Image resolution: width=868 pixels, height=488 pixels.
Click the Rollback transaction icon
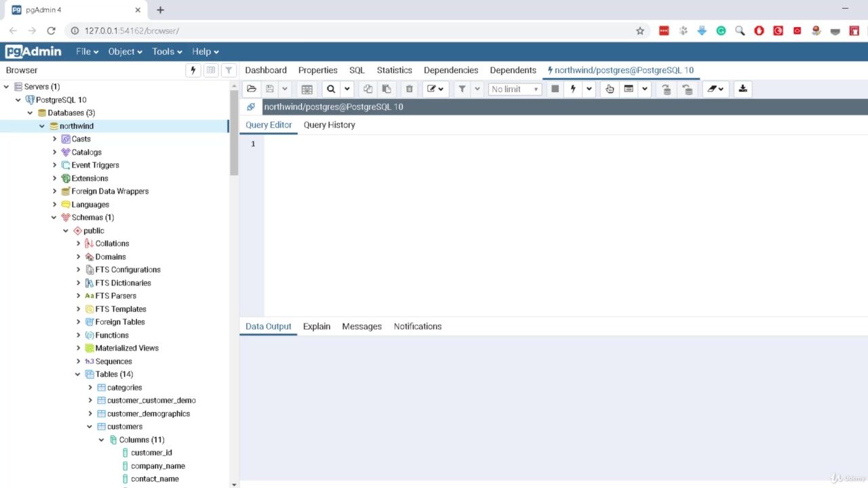(x=687, y=89)
